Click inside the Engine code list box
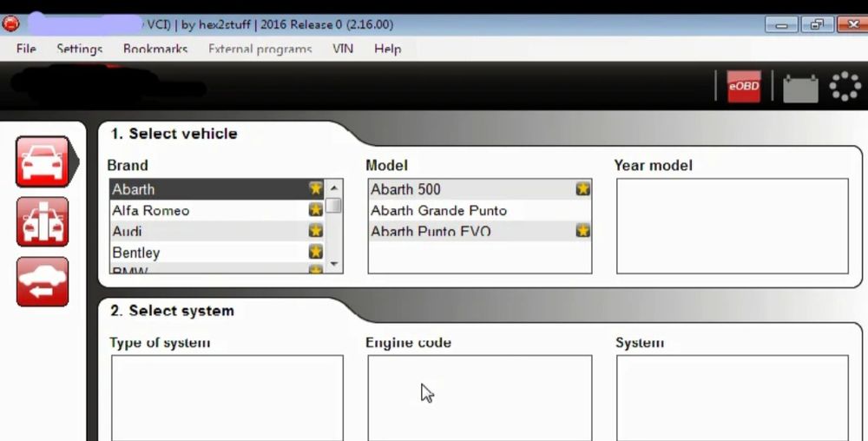The height and width of the screenshot is (441, 868). 479,398
